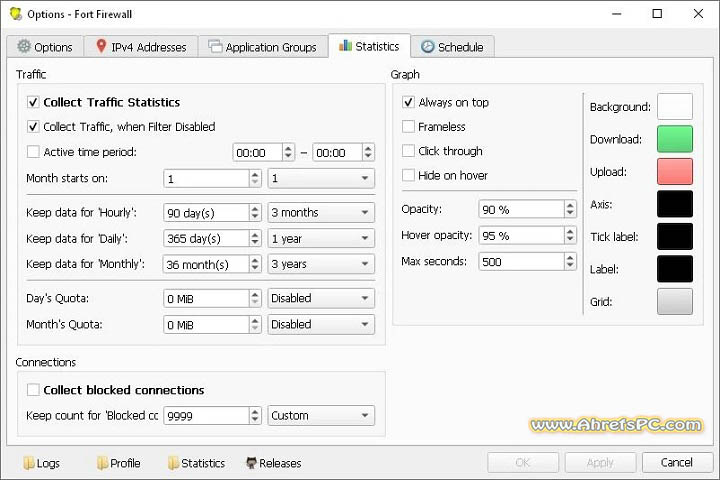Click the Options gear tab icon
This screenshot has width=720, height=480.
[24, 47]
